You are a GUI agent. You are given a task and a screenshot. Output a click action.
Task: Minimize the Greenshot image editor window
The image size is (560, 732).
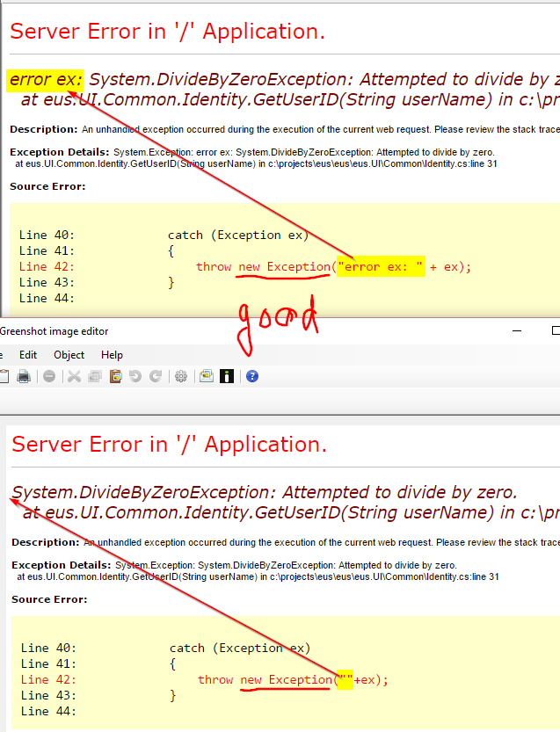[x=517, y=331]
